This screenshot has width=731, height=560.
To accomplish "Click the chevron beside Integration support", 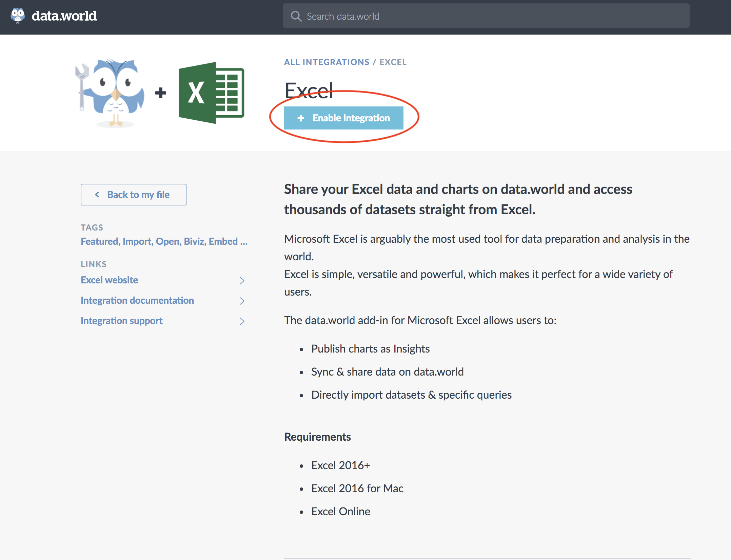I will click(242, 321).
